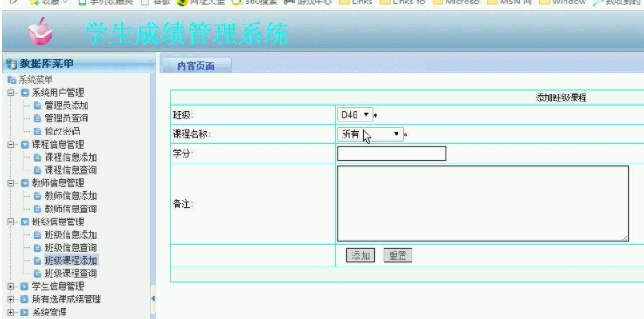
Task: Open 班级信息查询 page
Action: 71,247
